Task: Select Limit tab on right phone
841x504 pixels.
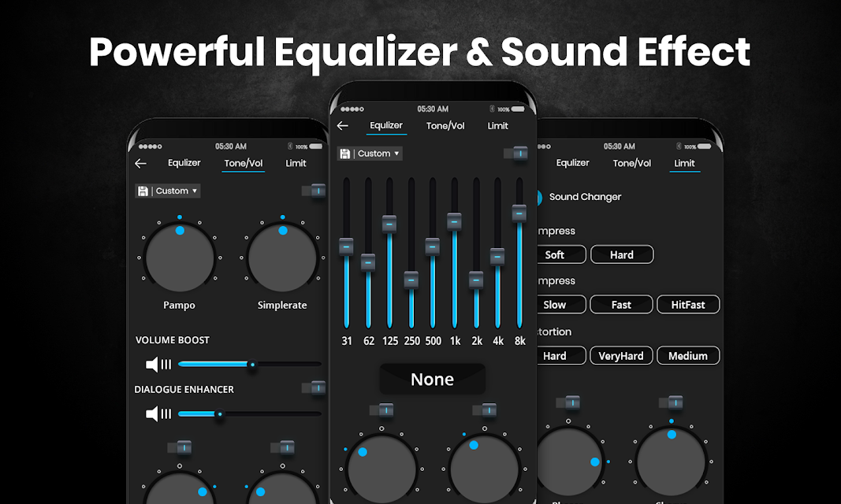Action: pos(684,163)
